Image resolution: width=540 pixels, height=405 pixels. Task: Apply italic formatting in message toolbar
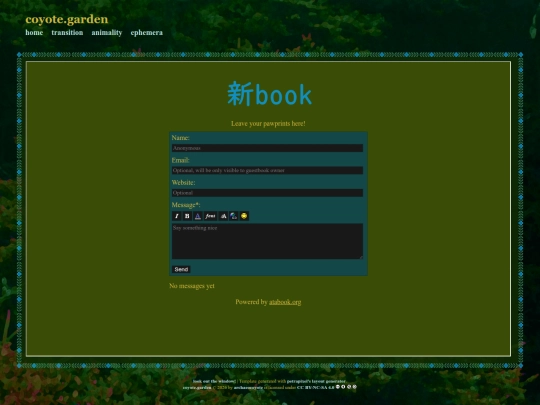[x=177, y=216]
